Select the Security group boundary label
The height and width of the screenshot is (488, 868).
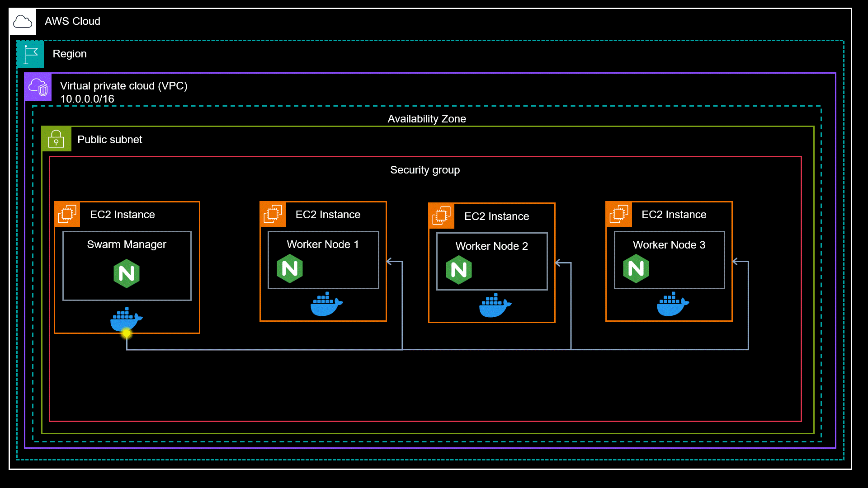(x=425, y=170)
